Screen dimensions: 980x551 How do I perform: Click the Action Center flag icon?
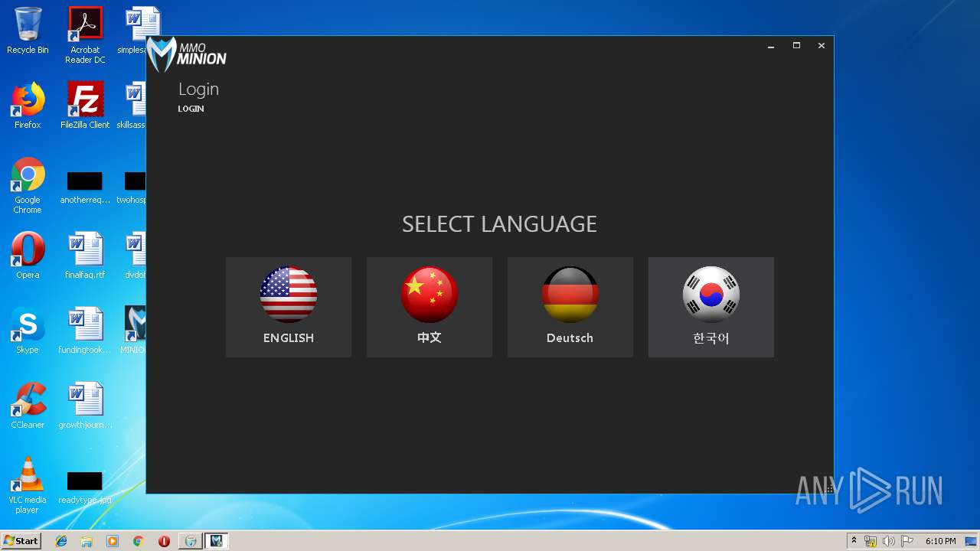(906, 541)
